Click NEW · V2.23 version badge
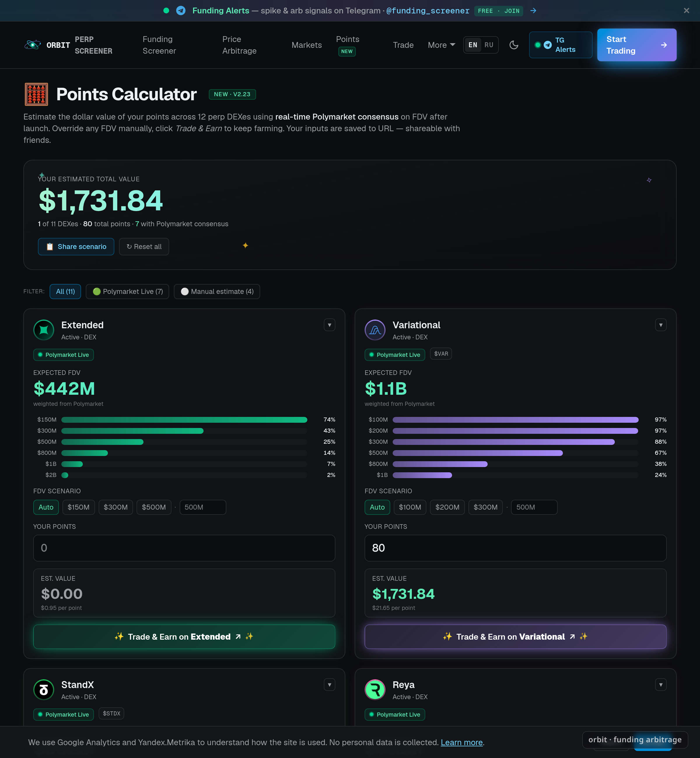This screenshot has width=700, height=758. point(232,94)
